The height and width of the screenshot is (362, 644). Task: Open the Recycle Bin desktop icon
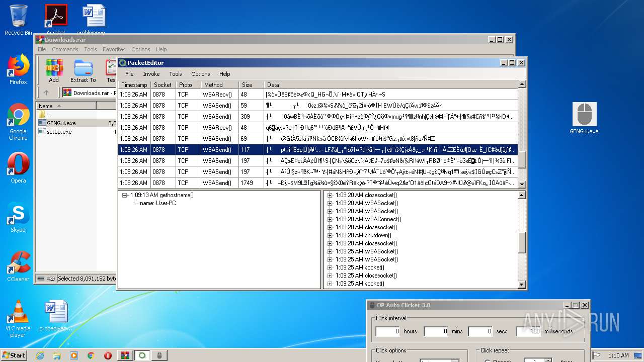pos(18,20)
